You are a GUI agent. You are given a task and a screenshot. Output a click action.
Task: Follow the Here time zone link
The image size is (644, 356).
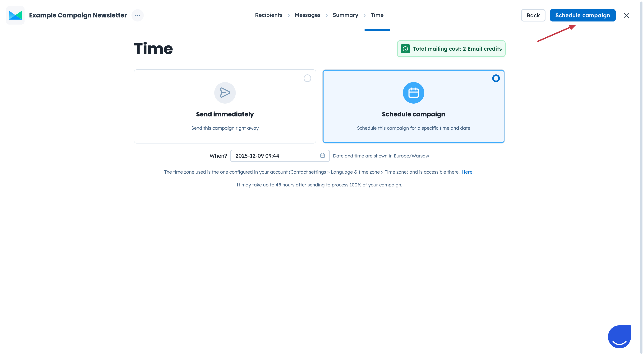(467, 172)
